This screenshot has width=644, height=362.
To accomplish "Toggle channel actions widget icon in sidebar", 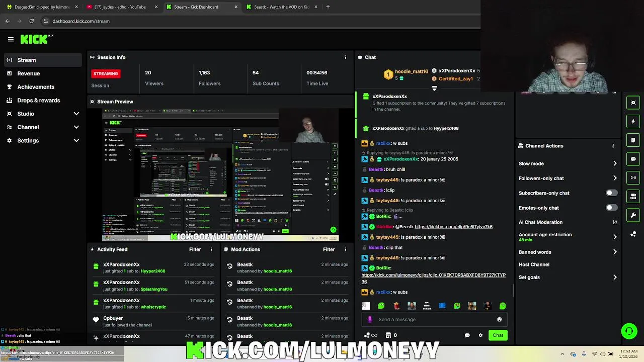I will point(633,196).
